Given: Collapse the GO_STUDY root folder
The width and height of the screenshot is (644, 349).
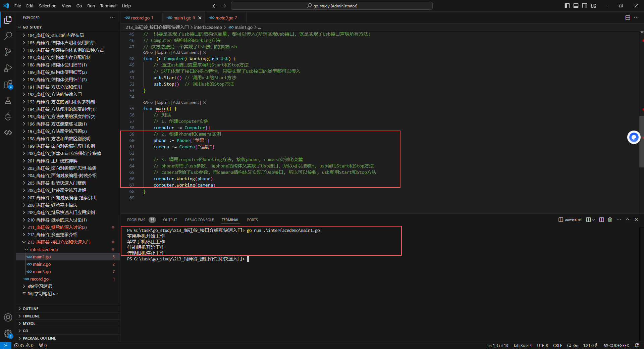Looking at the screenshot, I should (68, 27).
